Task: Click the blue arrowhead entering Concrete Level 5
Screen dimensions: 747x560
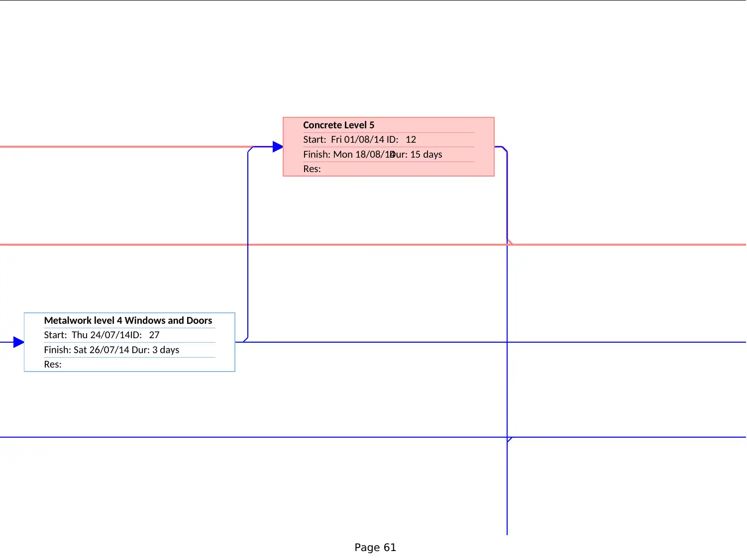Action: [278, 147]
